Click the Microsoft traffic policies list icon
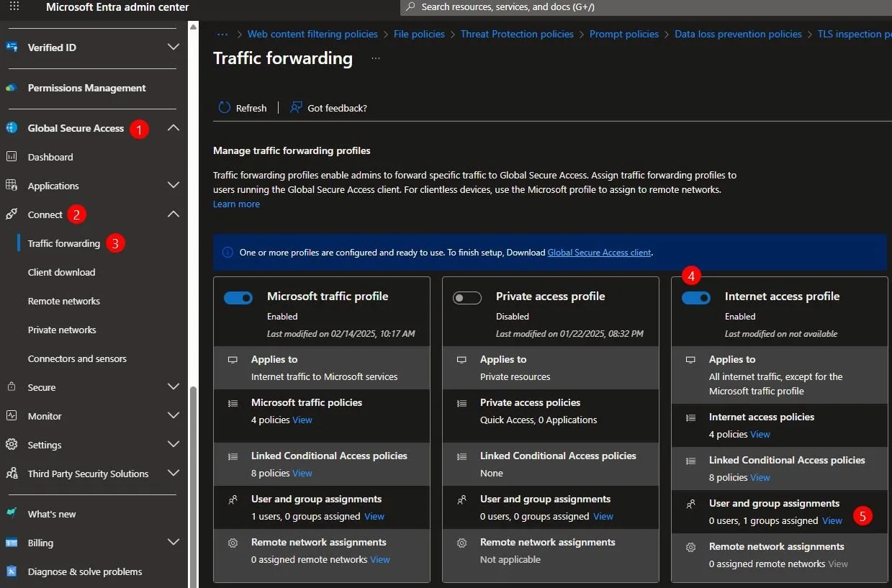 233,403
